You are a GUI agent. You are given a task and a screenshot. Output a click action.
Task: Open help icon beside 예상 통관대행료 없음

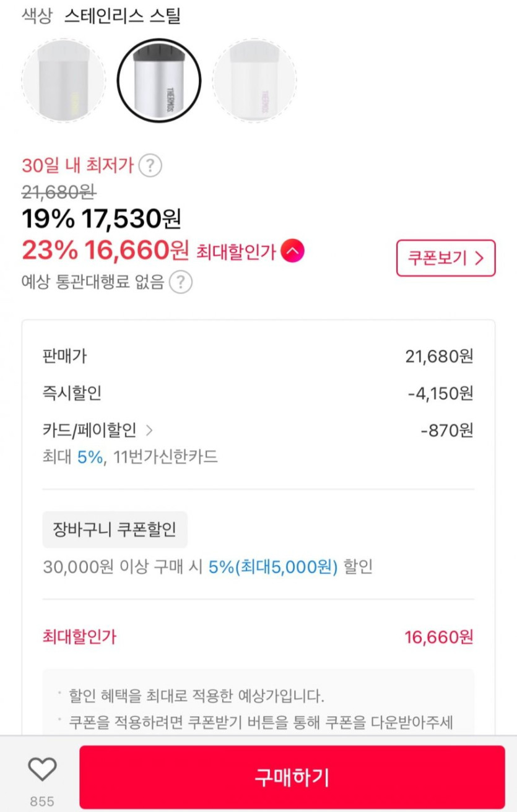click(180, 282)
